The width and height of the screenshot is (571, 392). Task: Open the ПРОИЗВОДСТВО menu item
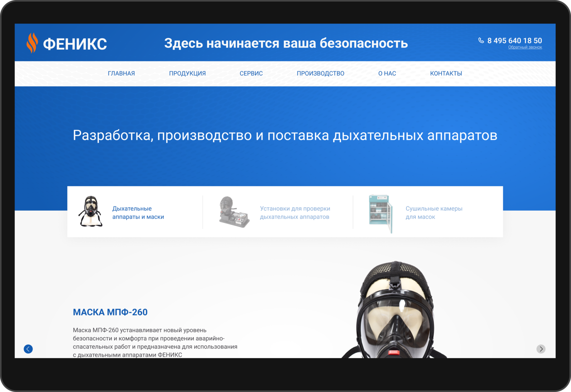[321, 73]
